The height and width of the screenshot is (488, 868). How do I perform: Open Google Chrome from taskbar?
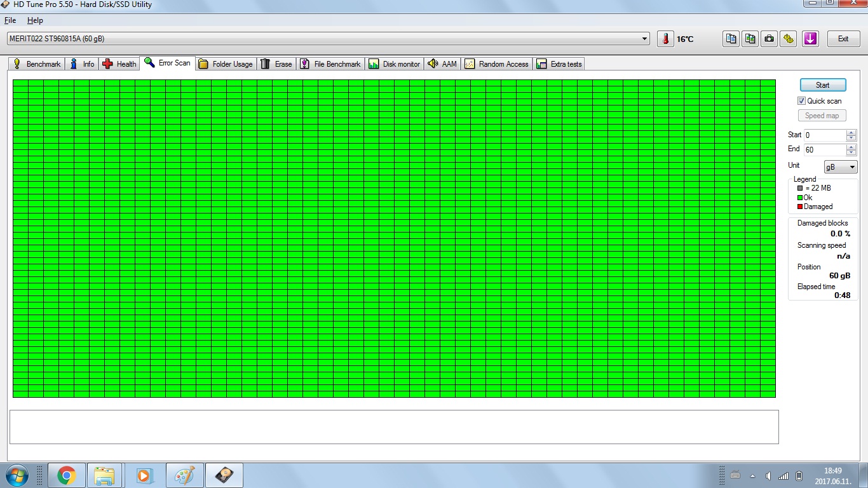point(66,475)
